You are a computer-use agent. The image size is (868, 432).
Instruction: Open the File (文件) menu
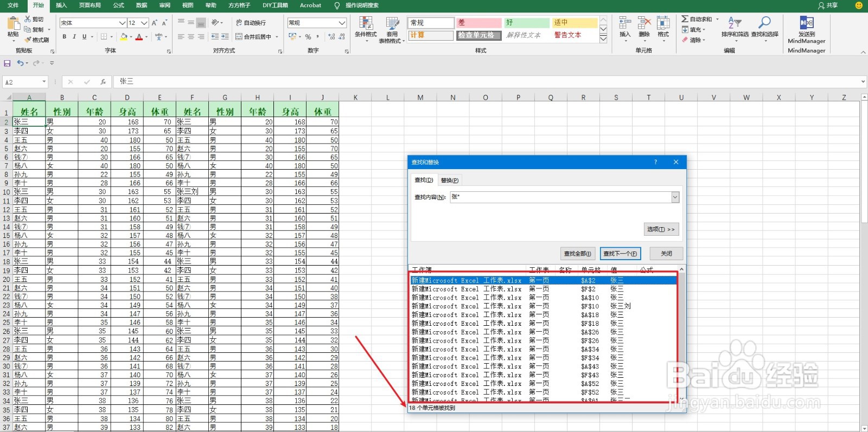tap(13, 5)
